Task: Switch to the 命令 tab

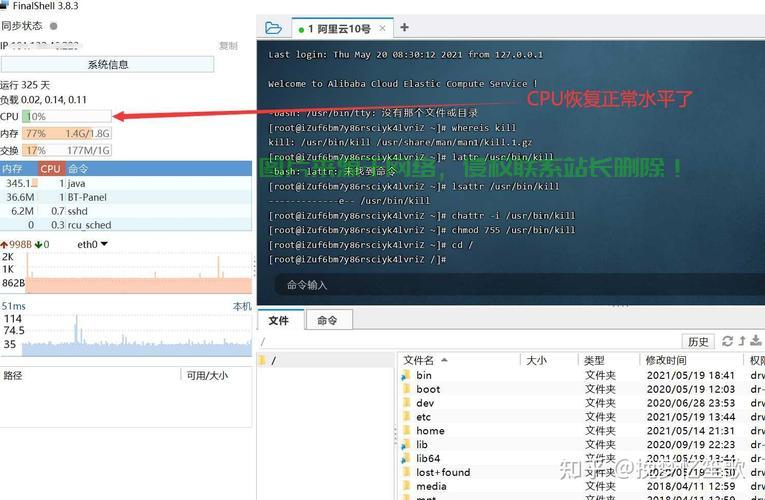Action: tap(327, 320)
